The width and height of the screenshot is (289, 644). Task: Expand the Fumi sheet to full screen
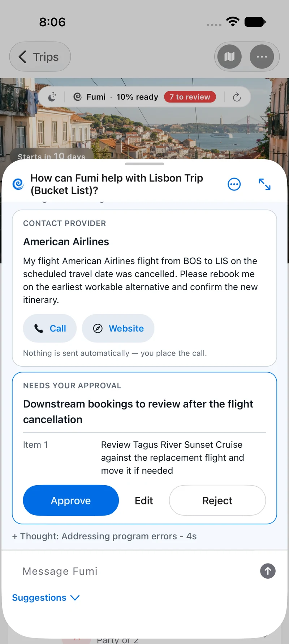click(264, 184)
